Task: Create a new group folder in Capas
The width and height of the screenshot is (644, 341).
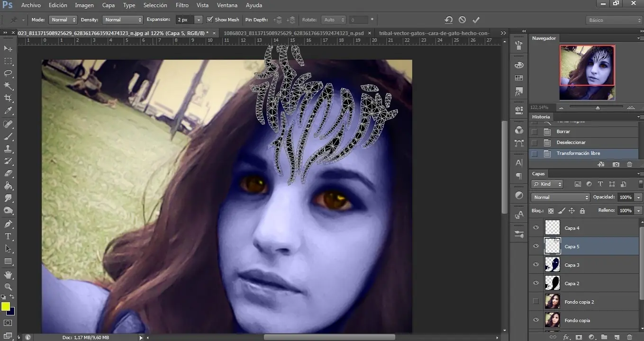Action: pos(604,337)
